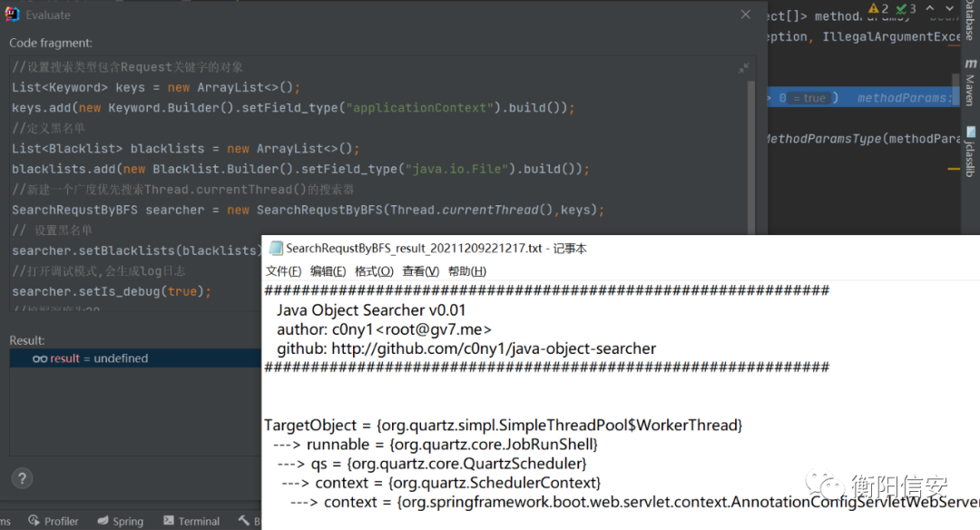Select the result = undefined row
Image resolution: width=980 pixels, height=530 pixels.
pos(135,358)
